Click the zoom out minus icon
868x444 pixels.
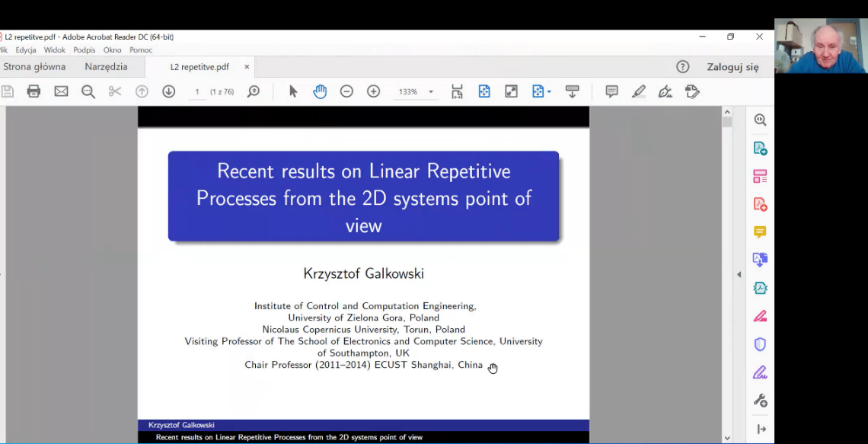point(346,91)
